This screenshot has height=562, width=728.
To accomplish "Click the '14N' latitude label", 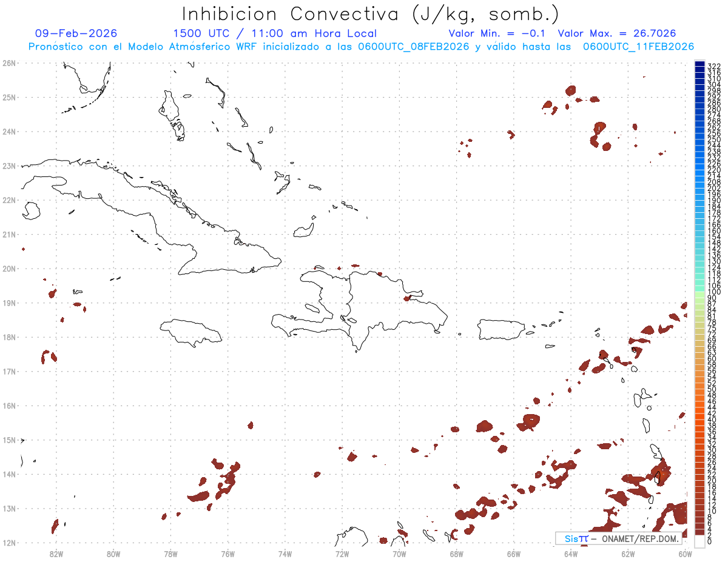I will 9,474.
